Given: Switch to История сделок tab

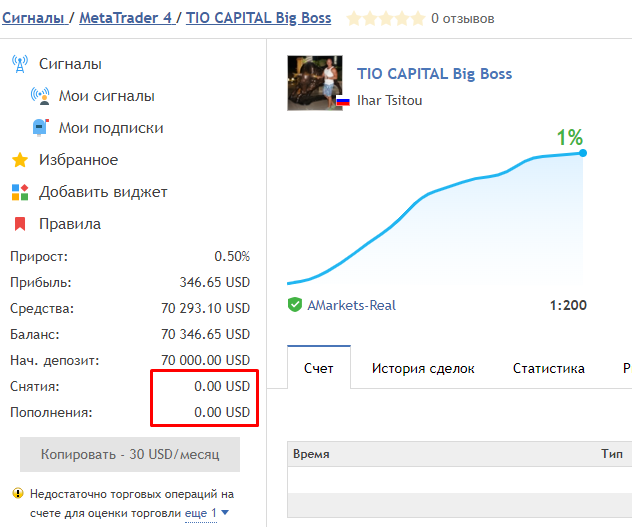Looking at the screenshot, I should pyautogui.click(x=423, y=368).
